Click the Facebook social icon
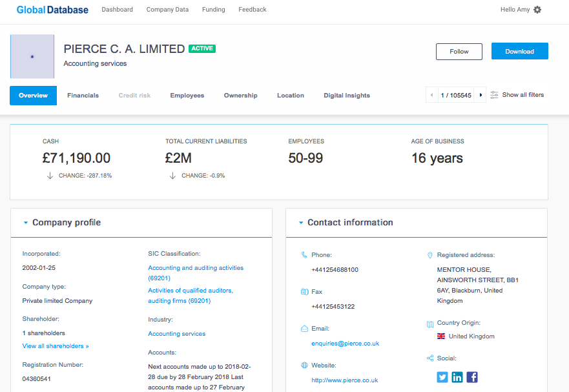 [x=472, y=377]
